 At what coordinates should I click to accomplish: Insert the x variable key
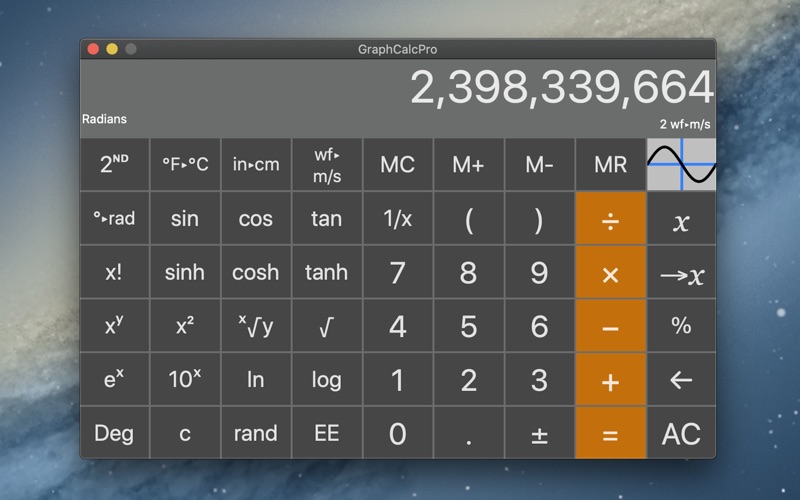681,218
